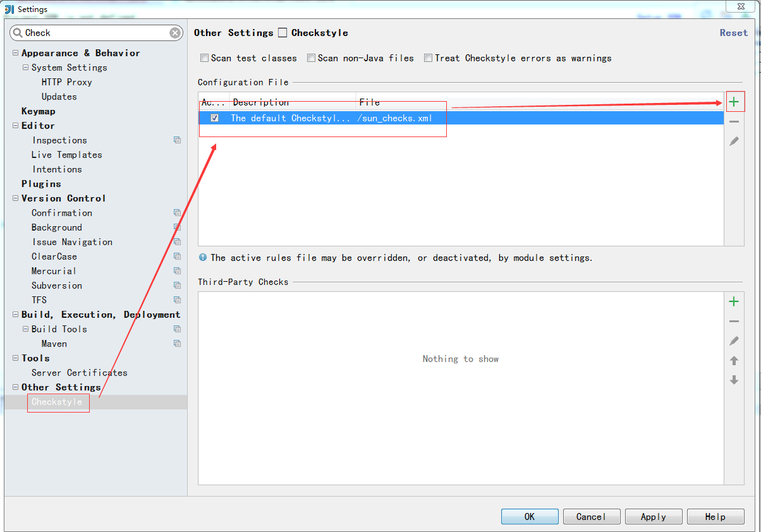Clear the Check search text

175,33
